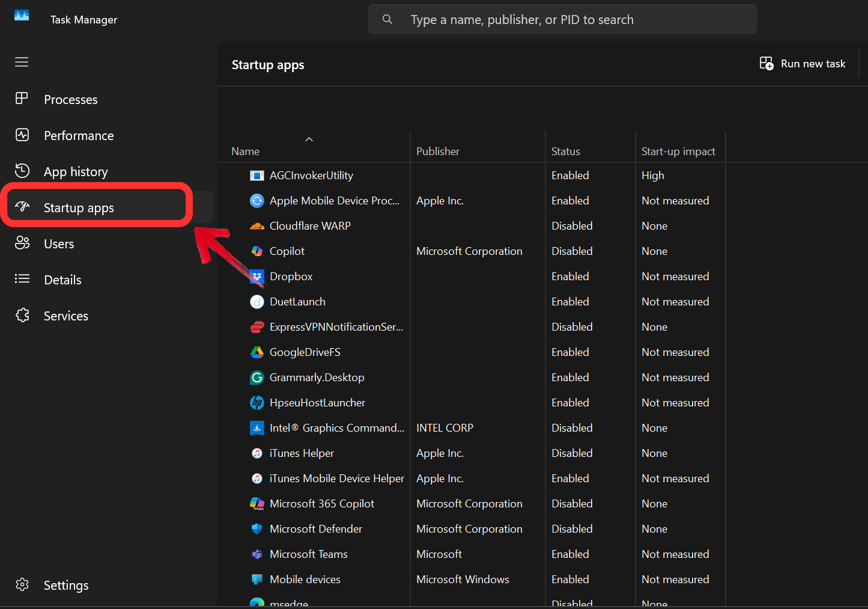Click the GoogleDriveFS app icon
Image resolution: width=868 pixels, height=609 pixels.
coord(257,352)
